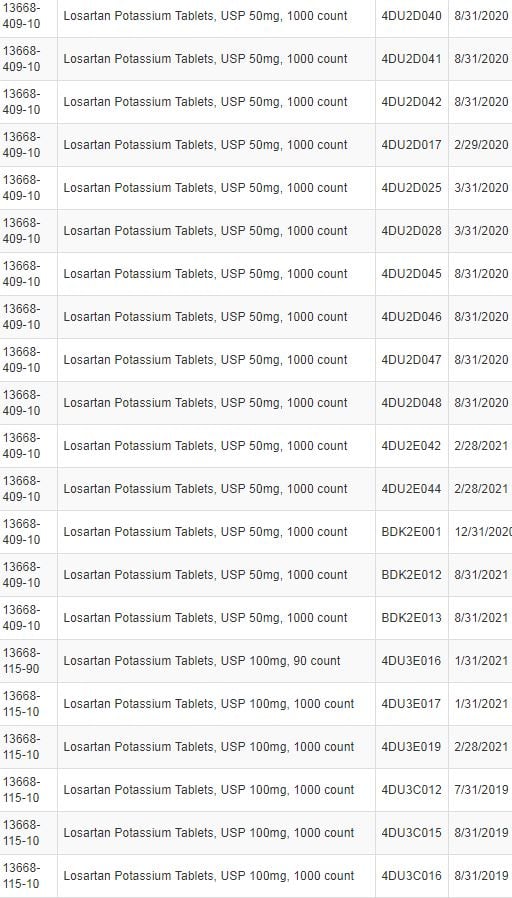
Task: Click expiration date 12/31/2020
Action: coord(483,531)
